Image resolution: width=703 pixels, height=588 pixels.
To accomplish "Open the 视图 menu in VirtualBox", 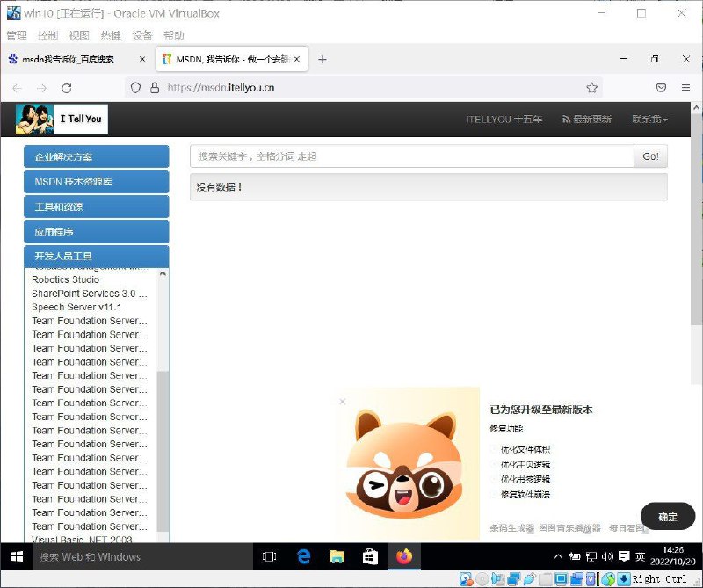I will click(x=79, y=35).
